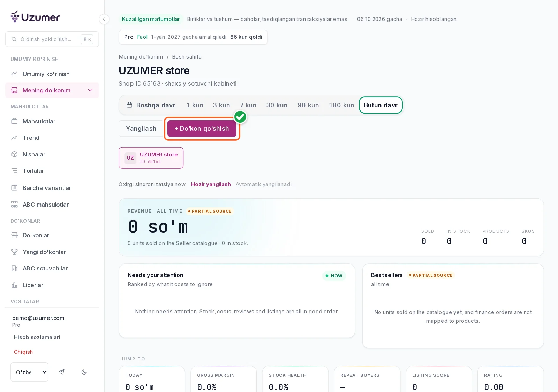Click the Nishalar cube icon
The width and height of the screenshot is (558, 392).
(x=14, y=154)
